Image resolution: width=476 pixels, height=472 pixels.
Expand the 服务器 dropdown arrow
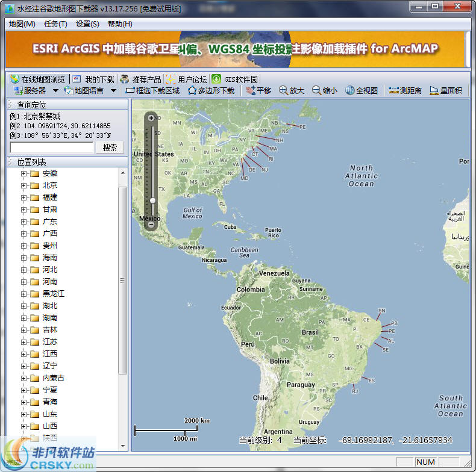tap(55, 90)
